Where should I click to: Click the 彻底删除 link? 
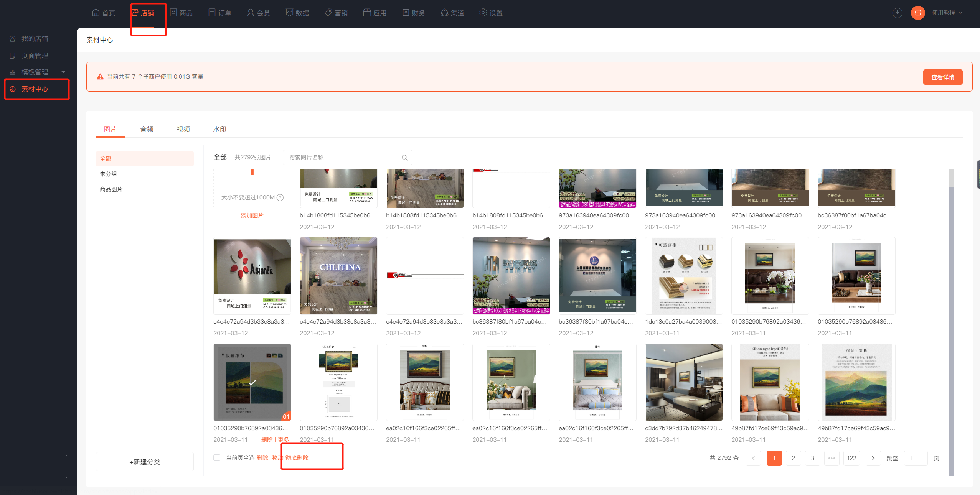click(297, 457)
